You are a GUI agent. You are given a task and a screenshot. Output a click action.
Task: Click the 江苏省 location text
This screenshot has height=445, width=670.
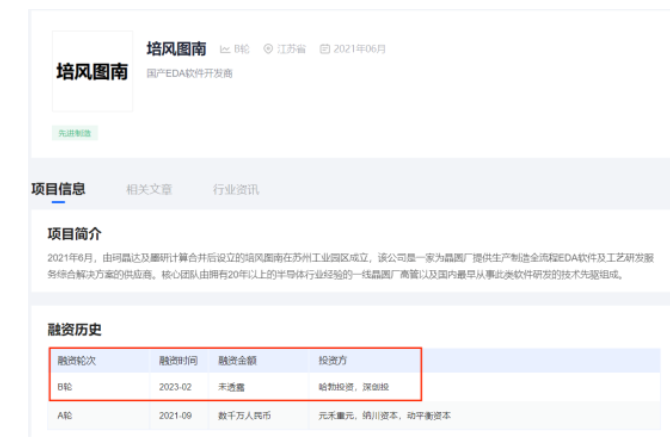click(x=291, y=49)
